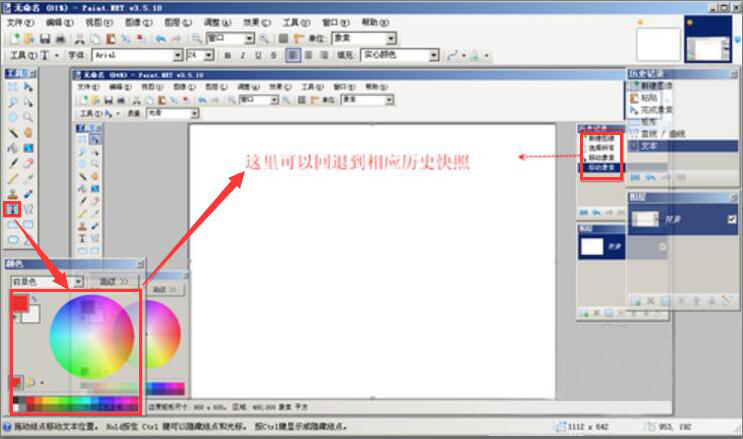Screen dimensions: 743x439
Task: Open the font size 24 dropdown
Action: pos(208,55)
